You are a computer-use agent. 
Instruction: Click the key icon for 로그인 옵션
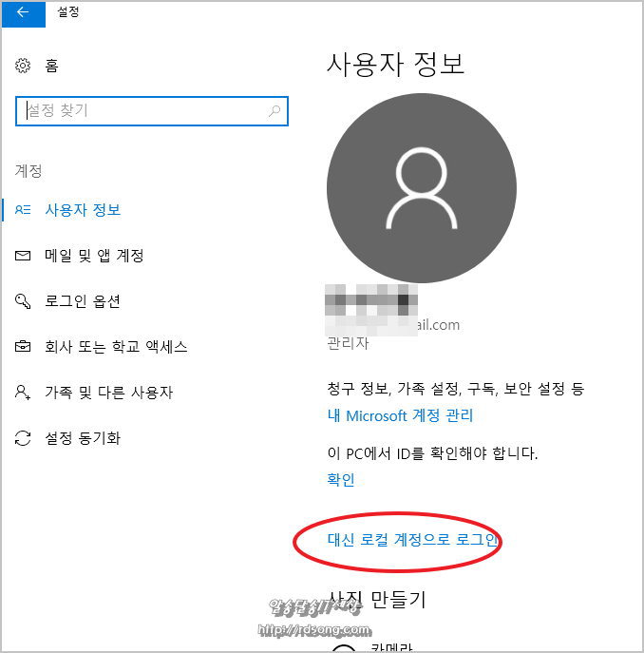(x=23, y=301)
